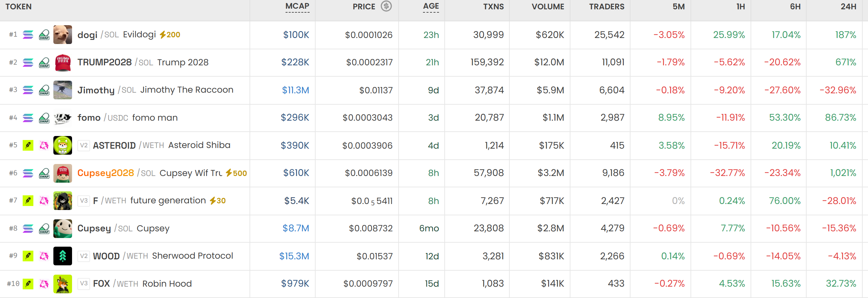Click the dogi token avatar image
This screenshot has height=298, width=868.
click(x=63, y=35)
